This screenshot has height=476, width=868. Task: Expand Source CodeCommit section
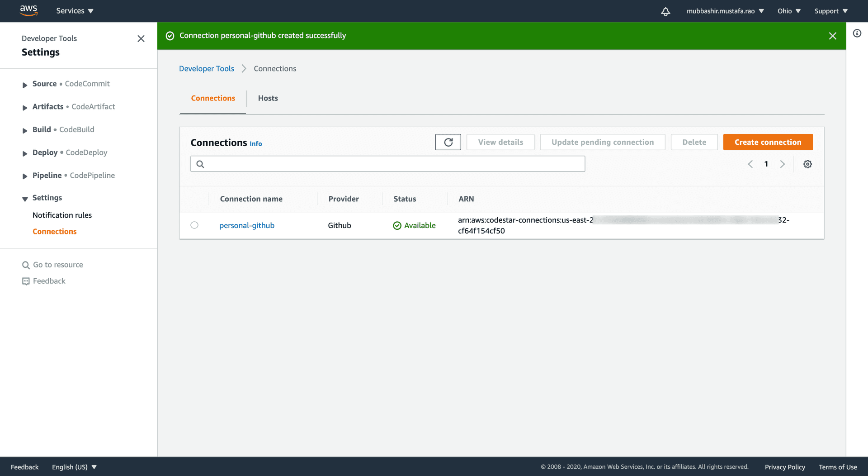[x=25, y=85]
